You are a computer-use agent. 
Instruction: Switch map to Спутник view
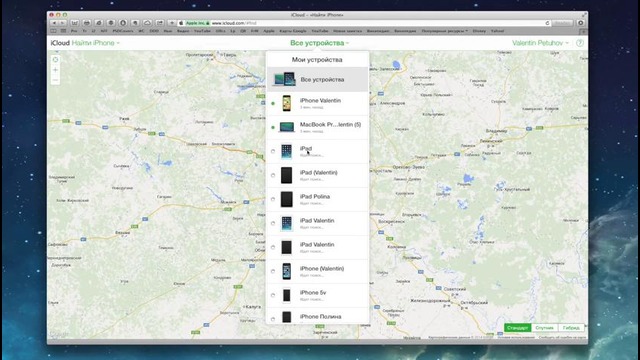pos(544,328)
